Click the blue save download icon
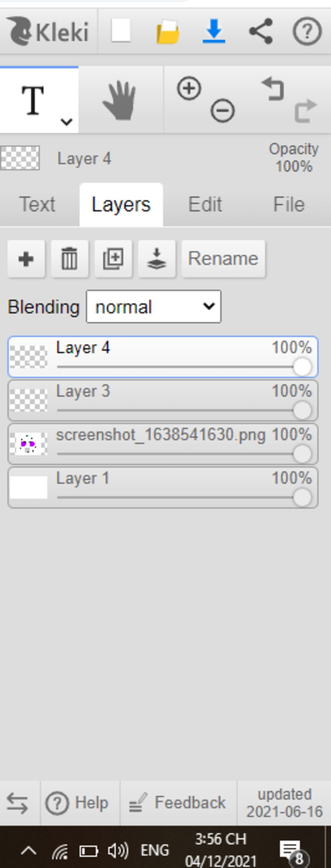 [214, 31]
